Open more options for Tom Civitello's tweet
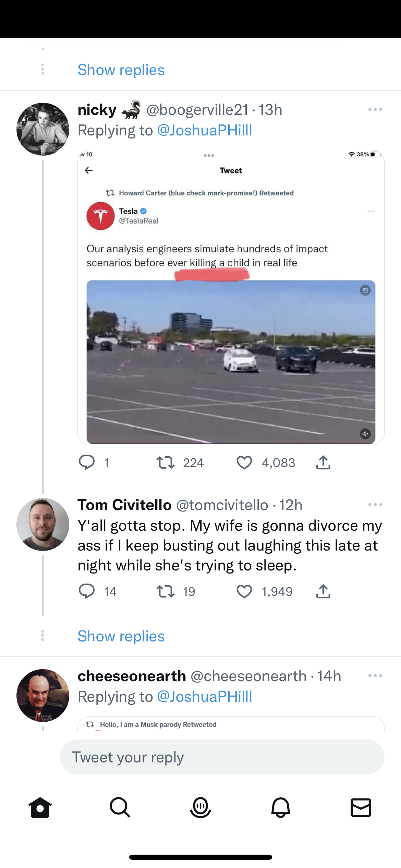 pos(375,505)
